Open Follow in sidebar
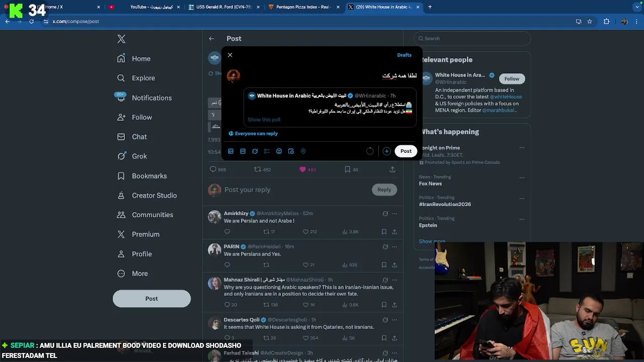This screenshot has width=644, height=362. (x=134, y=117)
